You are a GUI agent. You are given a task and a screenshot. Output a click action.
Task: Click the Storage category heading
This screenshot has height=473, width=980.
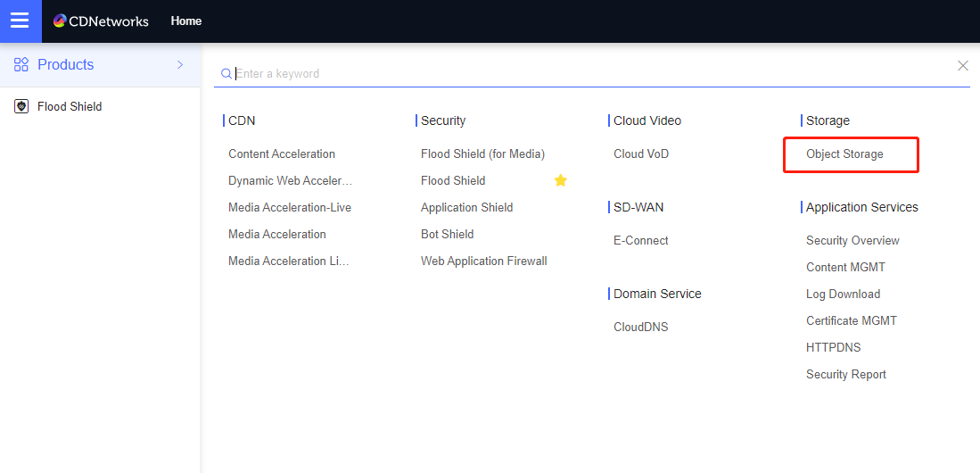[x=828, y=120]
